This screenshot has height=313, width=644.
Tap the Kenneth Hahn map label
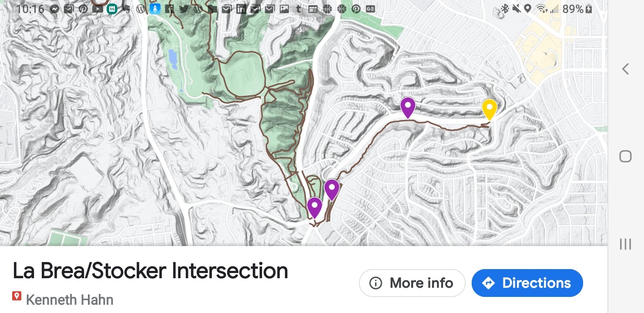point(70,300)
